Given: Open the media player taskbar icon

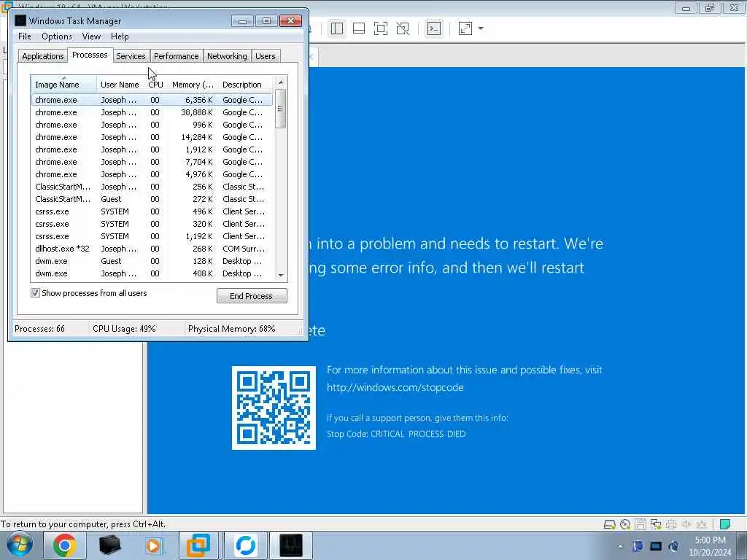Looking at the screenshot, I should coord(153,545).
